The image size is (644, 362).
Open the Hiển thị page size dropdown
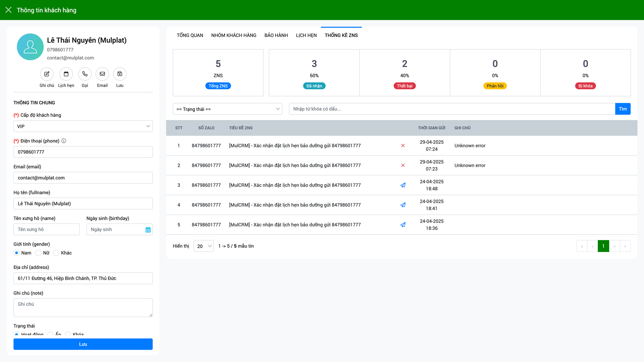[204, 246]
